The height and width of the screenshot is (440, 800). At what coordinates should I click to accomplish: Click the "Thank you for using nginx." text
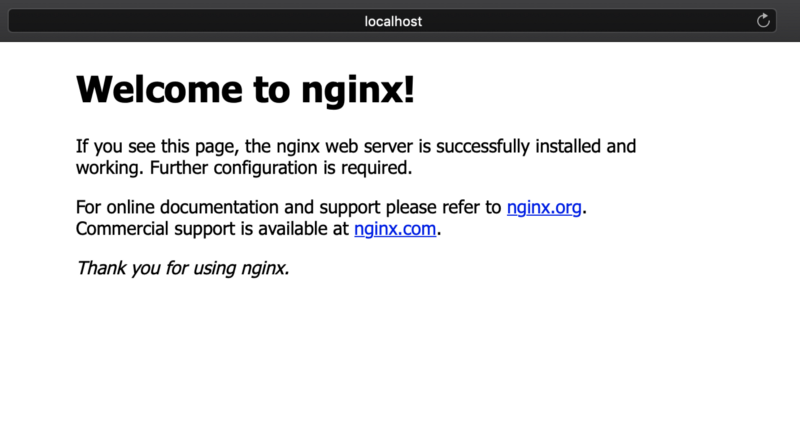pos(183,268)
